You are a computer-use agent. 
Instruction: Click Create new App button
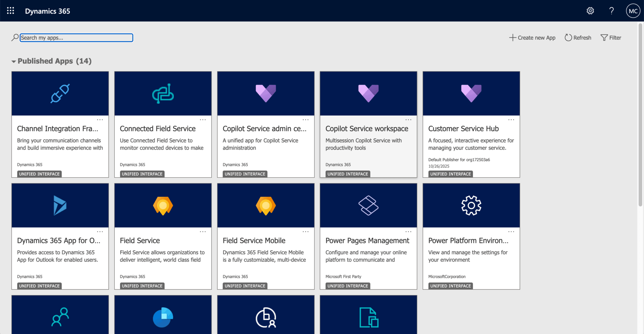coord(532,38)
